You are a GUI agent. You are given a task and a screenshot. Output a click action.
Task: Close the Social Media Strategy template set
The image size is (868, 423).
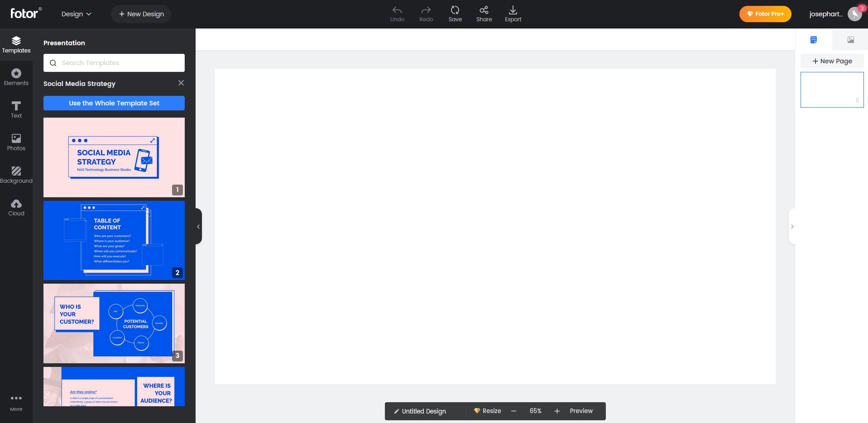click(181, 83)
